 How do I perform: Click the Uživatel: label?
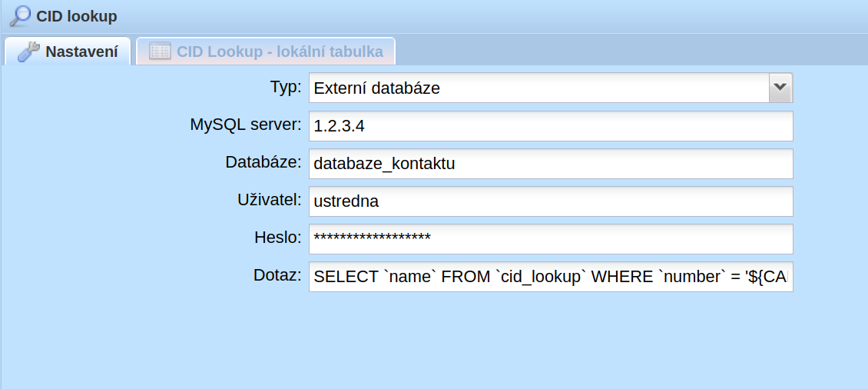coord(270,200)
